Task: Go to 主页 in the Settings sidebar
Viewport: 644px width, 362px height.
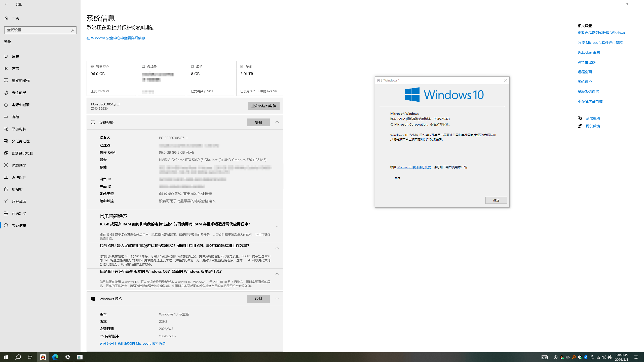Action: point(16,18)
